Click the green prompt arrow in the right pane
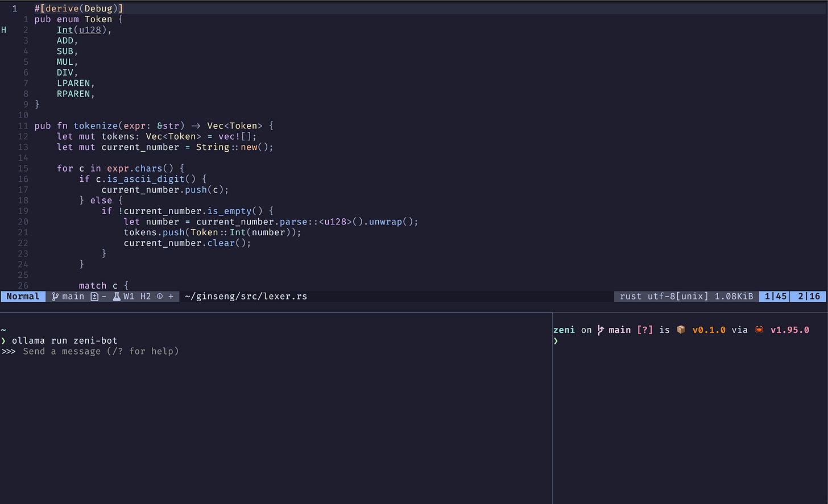 tap(556, 341)
